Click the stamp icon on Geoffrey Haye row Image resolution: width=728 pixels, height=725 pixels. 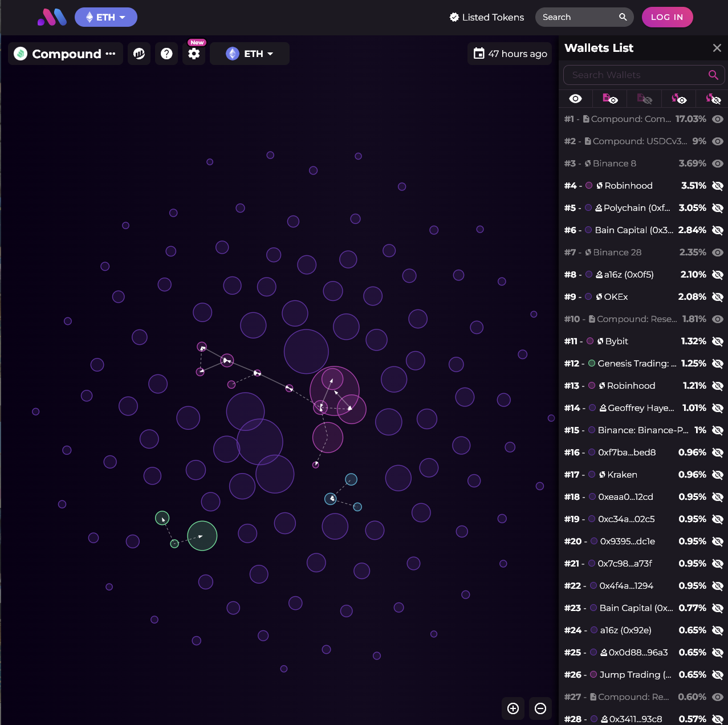tap(603, 408)
